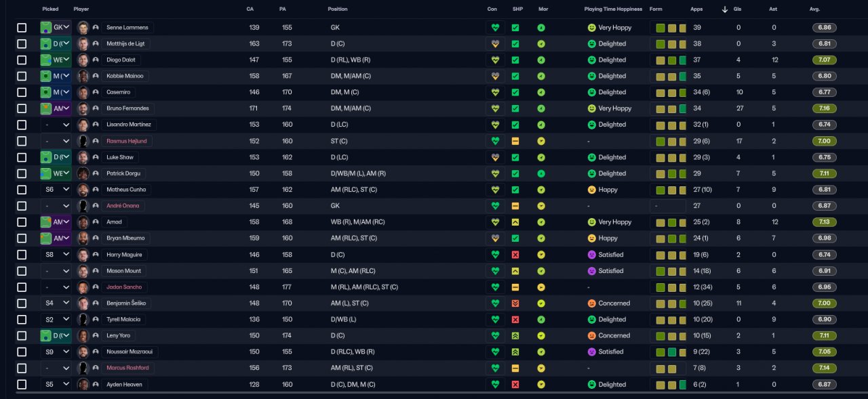The height and width of the screenshot is (399, 868).
Task: Check the box for Rasmus Højlund
Action: pos(22,142)
